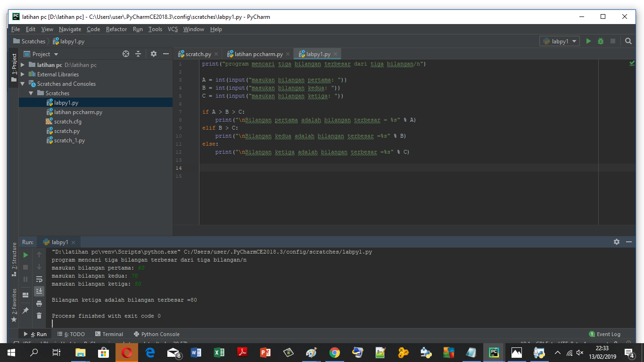Open the Python Console tool window
This screenshot has width=644, height=362.
[157, 334]
